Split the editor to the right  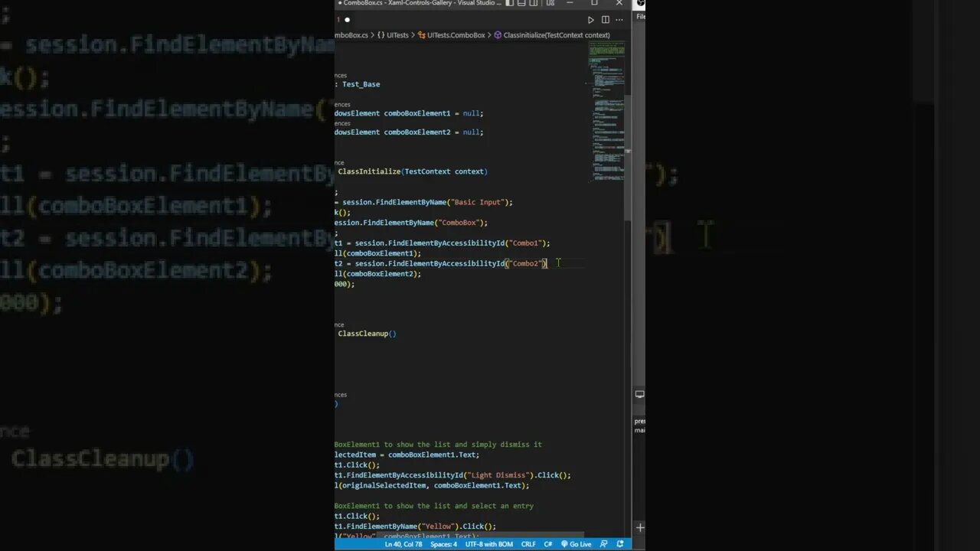point(605,20)
